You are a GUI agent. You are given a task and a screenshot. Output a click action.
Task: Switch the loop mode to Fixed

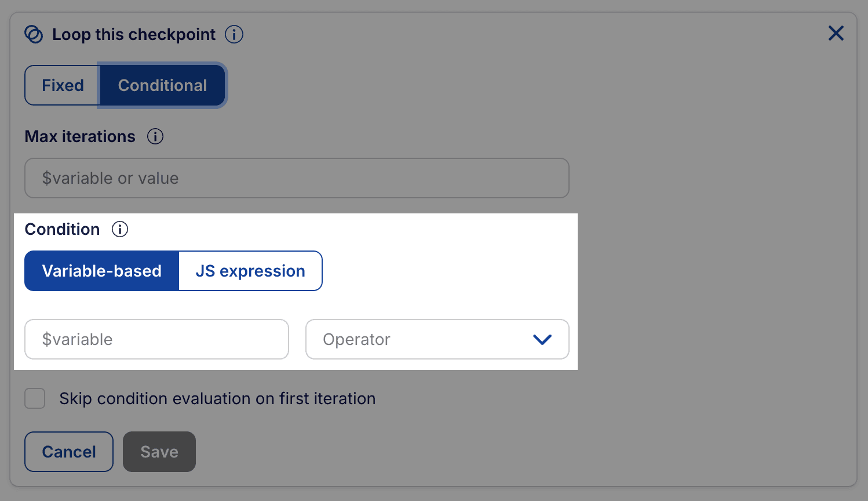62,85
